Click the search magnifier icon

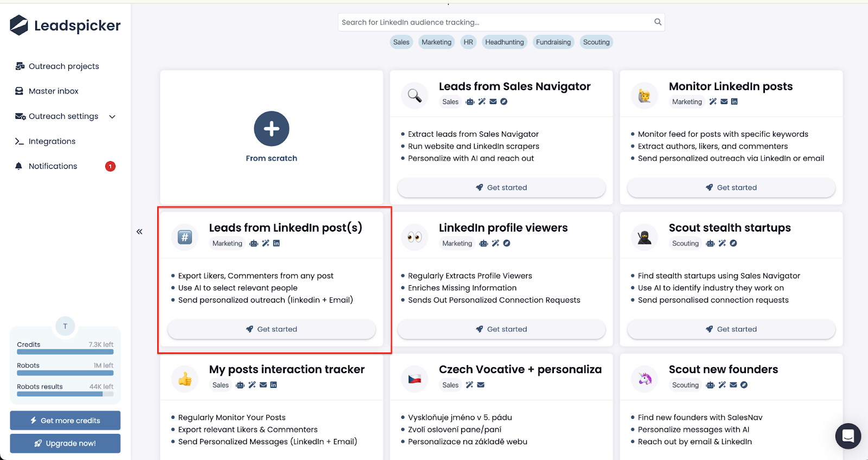(x=658, y=22)
